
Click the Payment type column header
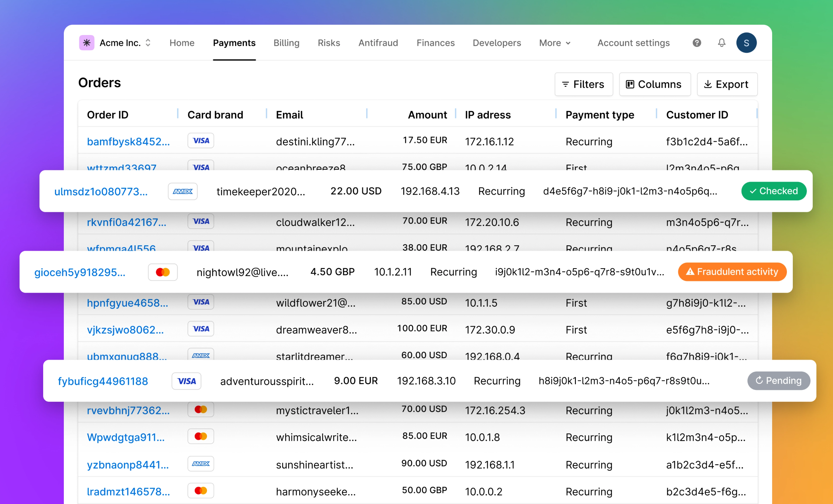tap(600, 115)
